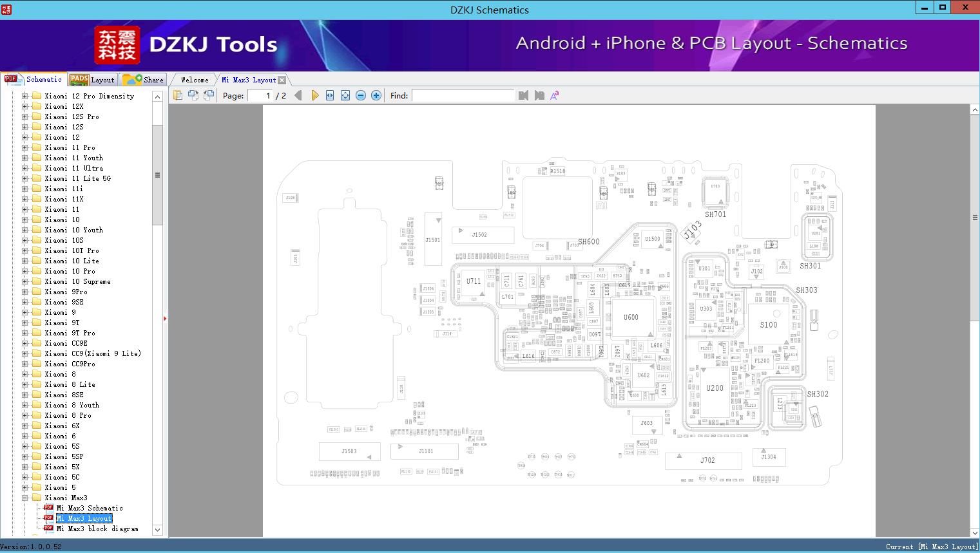
Task: Toggle match case search icon
Action: click(554, 95)
